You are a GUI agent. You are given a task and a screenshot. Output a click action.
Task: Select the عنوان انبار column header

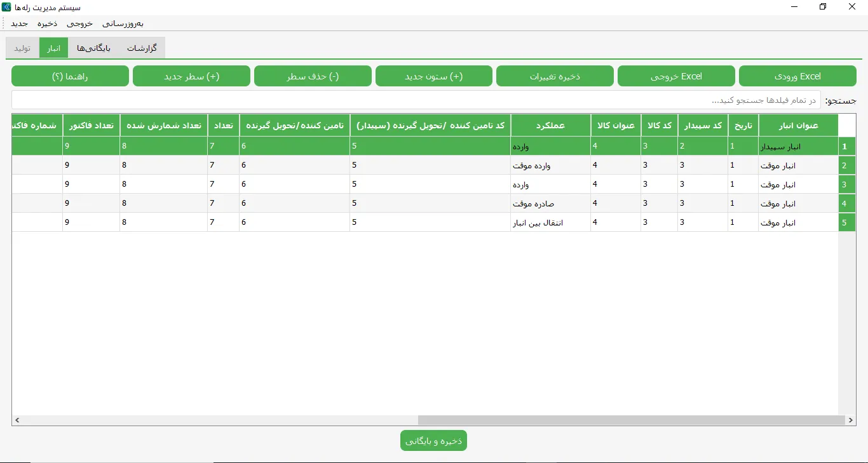tap(798, 126)
